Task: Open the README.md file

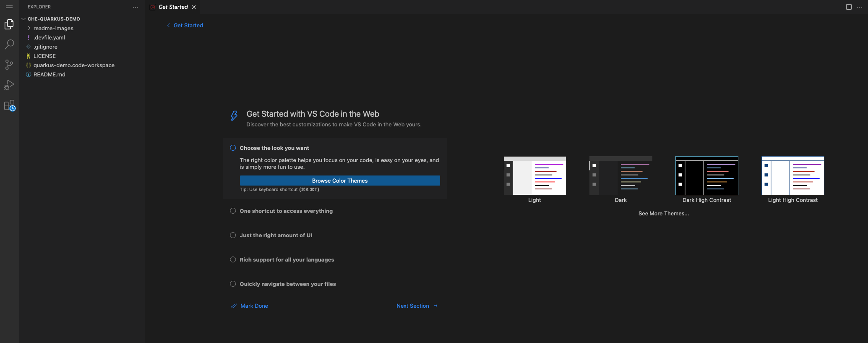Action: coord(82,74)
